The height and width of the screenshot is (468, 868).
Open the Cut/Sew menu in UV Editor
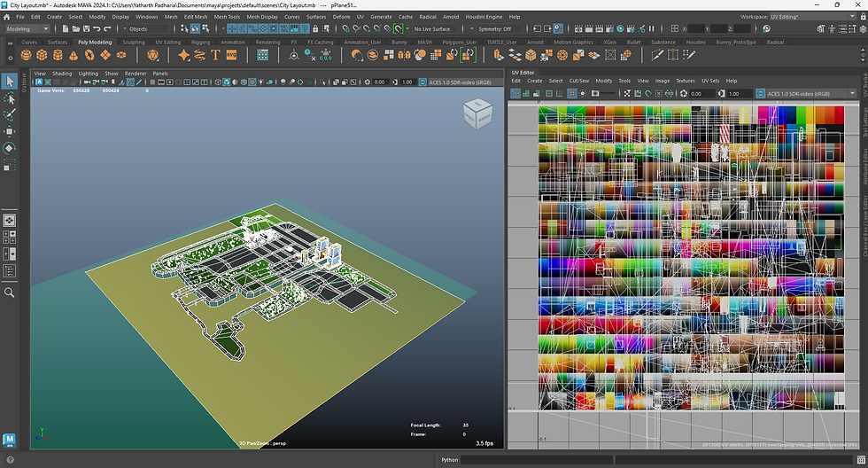pyautogui.click(x=579, y=81)
